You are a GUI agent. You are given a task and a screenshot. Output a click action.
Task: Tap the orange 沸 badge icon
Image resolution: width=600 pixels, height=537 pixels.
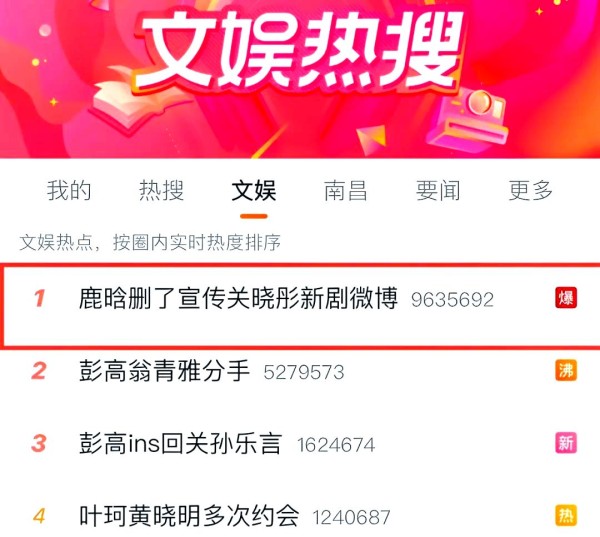566,370
